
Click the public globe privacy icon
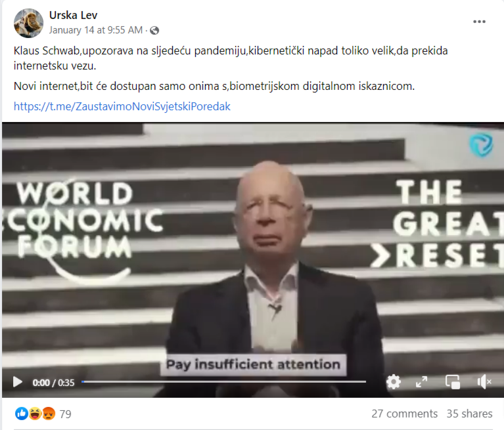pyautogui.click(x=154, y=30)
